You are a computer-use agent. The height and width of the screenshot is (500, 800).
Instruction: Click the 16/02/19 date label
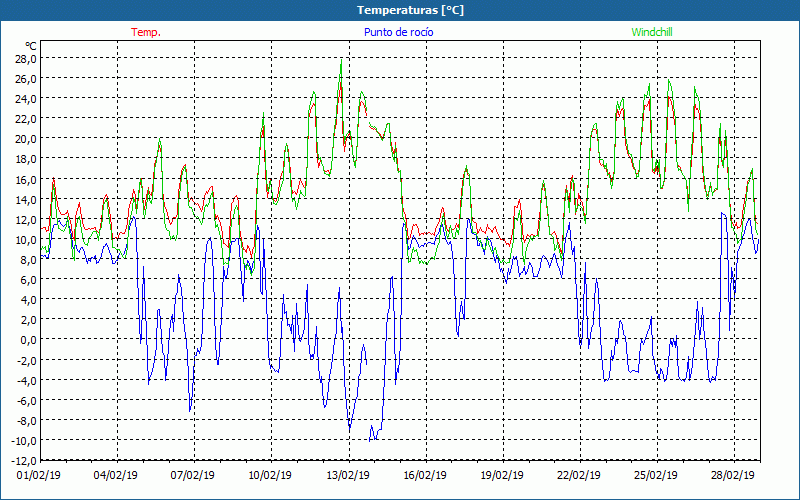(424, 475)
